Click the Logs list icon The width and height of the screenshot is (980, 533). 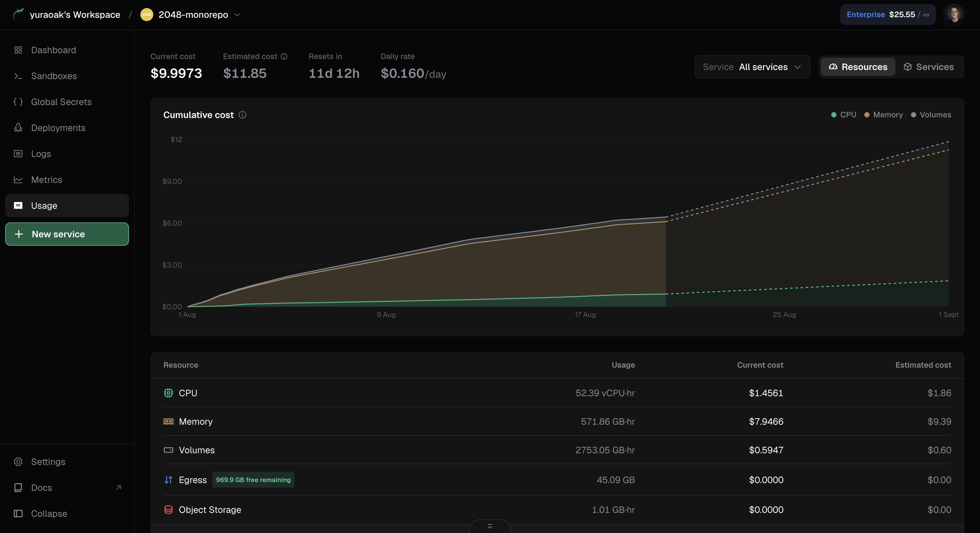coord(18,153)
